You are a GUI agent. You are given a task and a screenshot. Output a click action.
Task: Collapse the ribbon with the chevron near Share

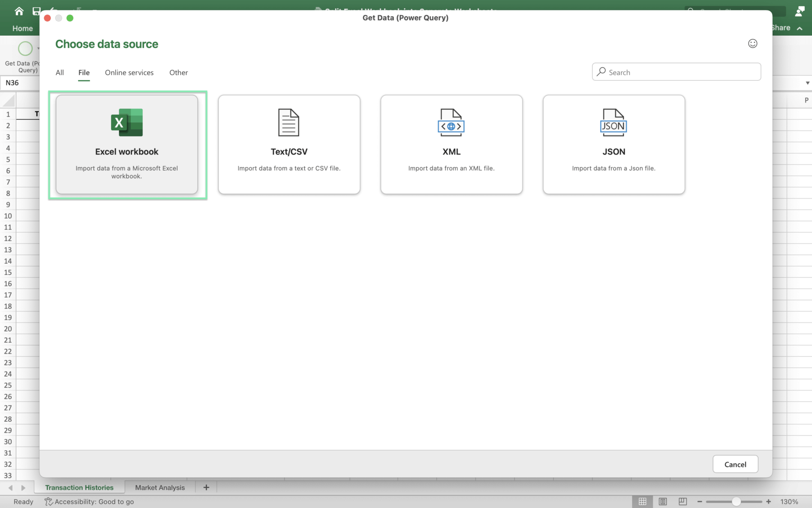(x=800, y=28)
